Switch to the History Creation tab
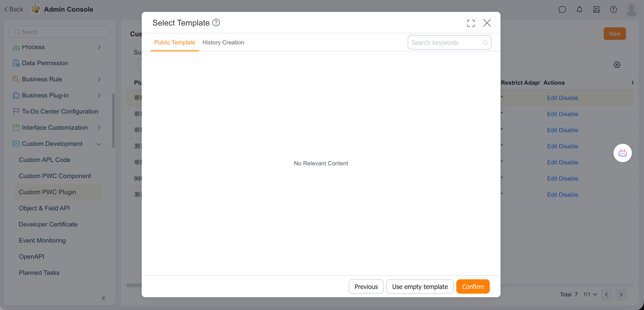Viewport: 644px width, 310px height. [223, 42]
